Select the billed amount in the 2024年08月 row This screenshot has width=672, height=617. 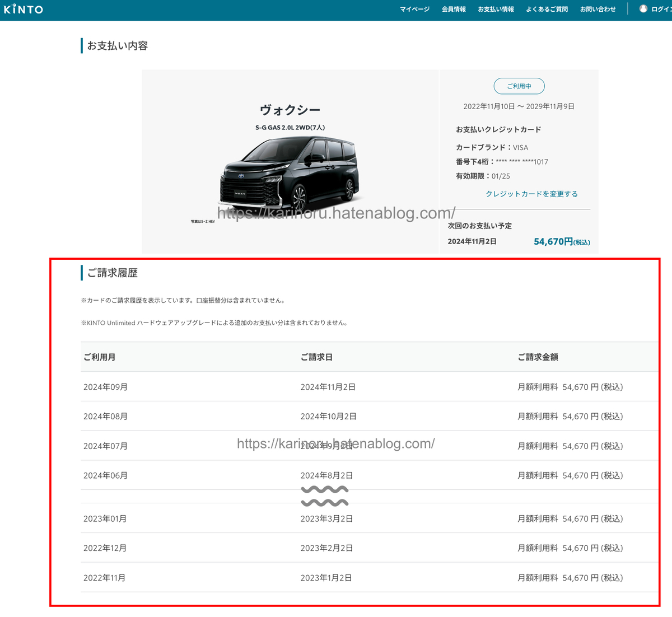coord(570,417)
